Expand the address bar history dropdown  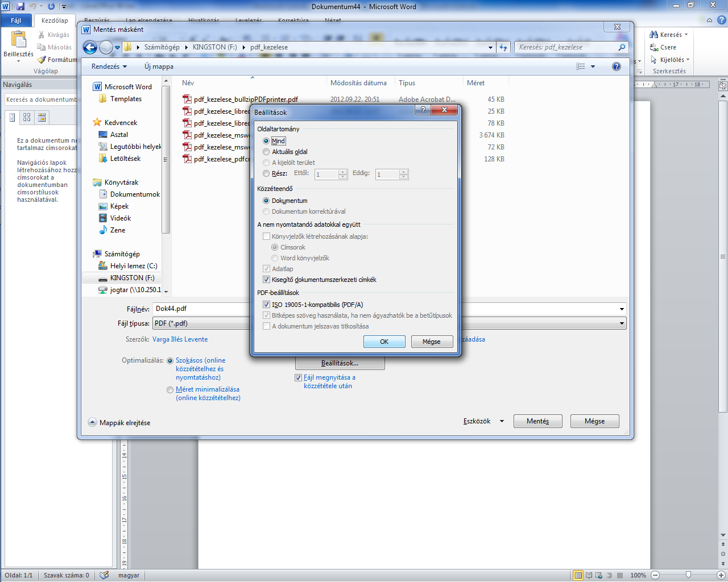490,47
